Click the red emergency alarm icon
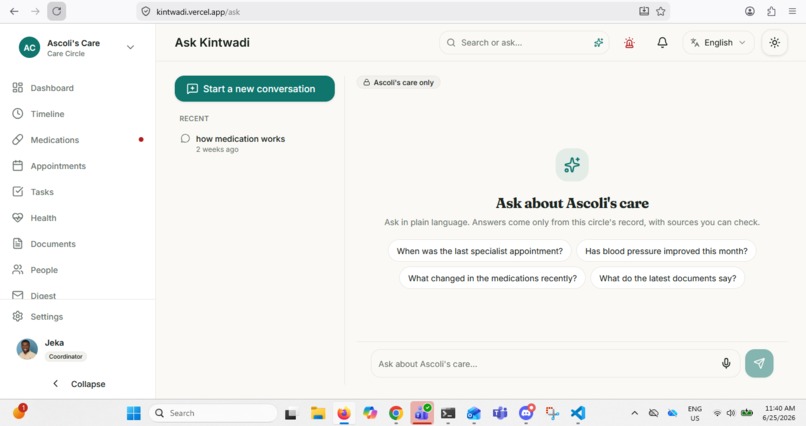Screen dimensions: 806x426 coord(629,43)
